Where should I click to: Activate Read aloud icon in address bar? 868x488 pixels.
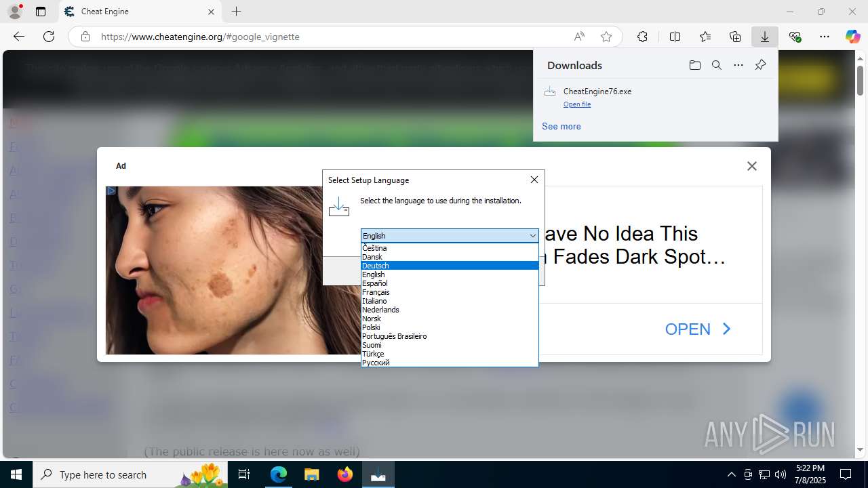[x=579, y=37]
